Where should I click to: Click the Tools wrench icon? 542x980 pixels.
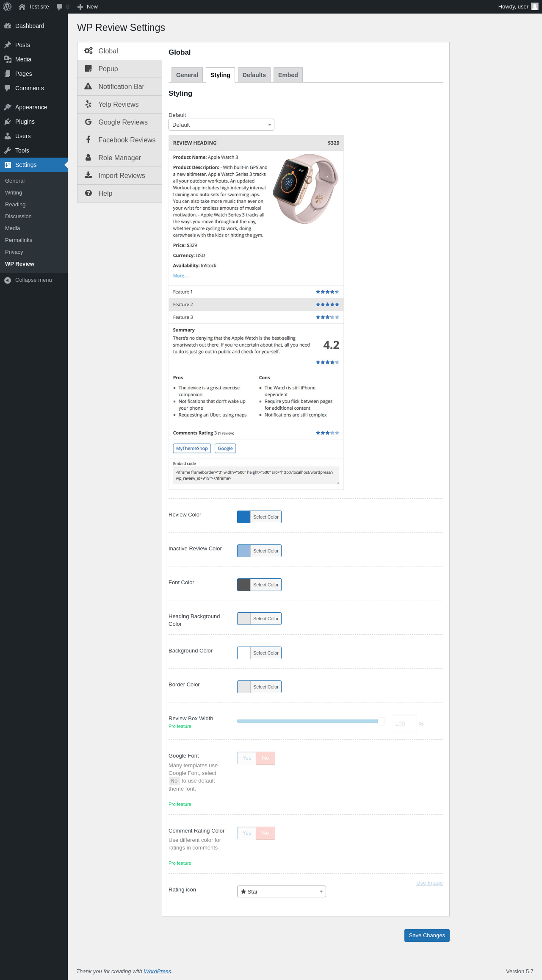tap(8, 150)
